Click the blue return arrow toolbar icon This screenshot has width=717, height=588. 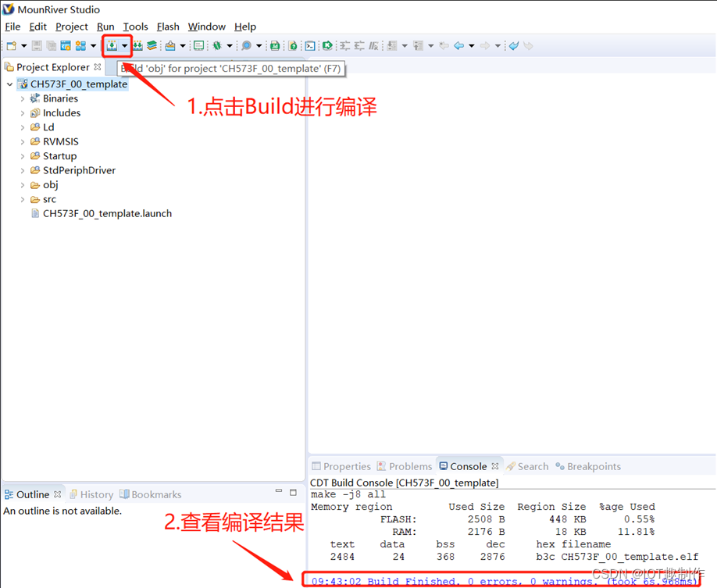tap(514, 46)
